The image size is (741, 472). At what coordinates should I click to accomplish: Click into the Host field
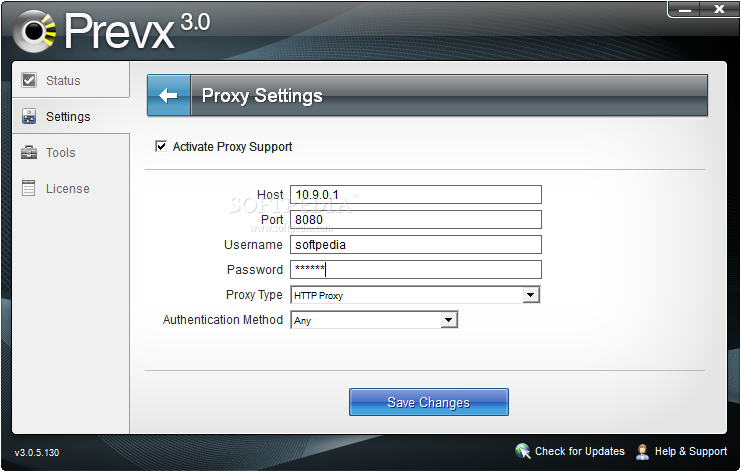coord(416,195)
